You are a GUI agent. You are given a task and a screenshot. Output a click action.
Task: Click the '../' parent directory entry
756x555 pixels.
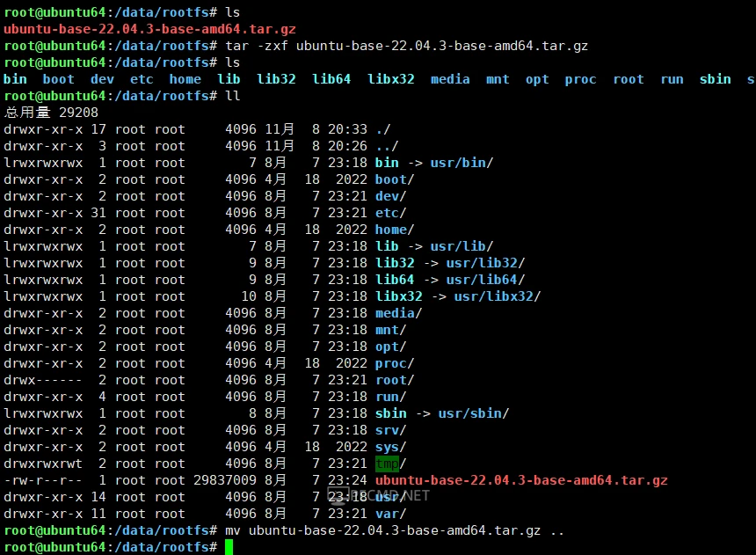pos(387,146)
